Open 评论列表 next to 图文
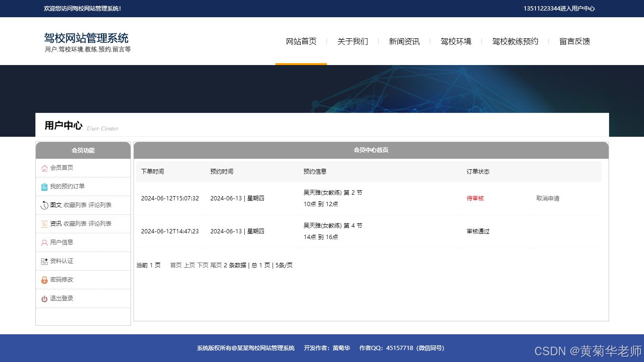Screen dimensions: 644x362 (x=100, y=205)
